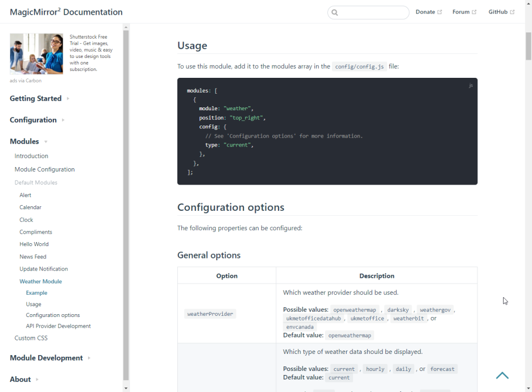The image size is (532, 392).
Task: Click the external link icon beside Donate
Action: tap(440, 12)
